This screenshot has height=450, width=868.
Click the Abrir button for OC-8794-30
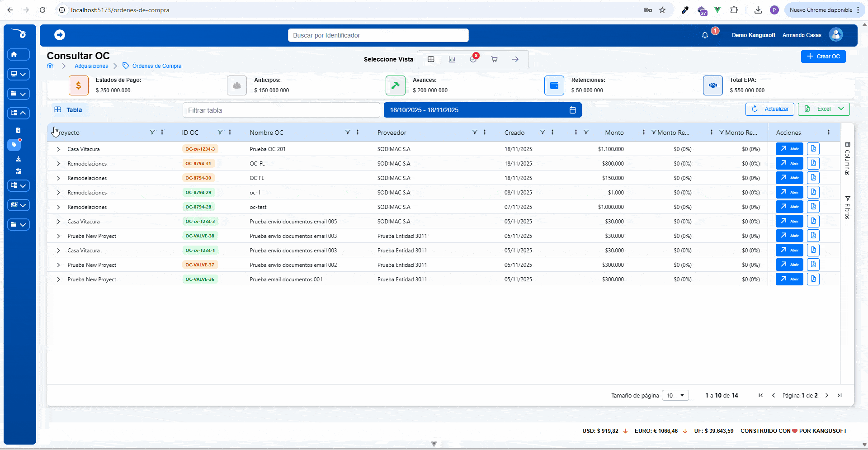(789, 178)
